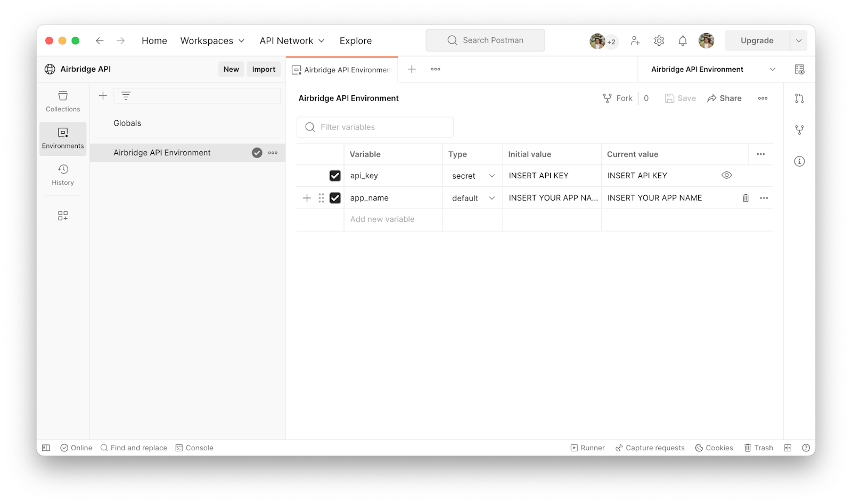
Task: Grab the app_name row drag handle
Action: tap(321, 198)
